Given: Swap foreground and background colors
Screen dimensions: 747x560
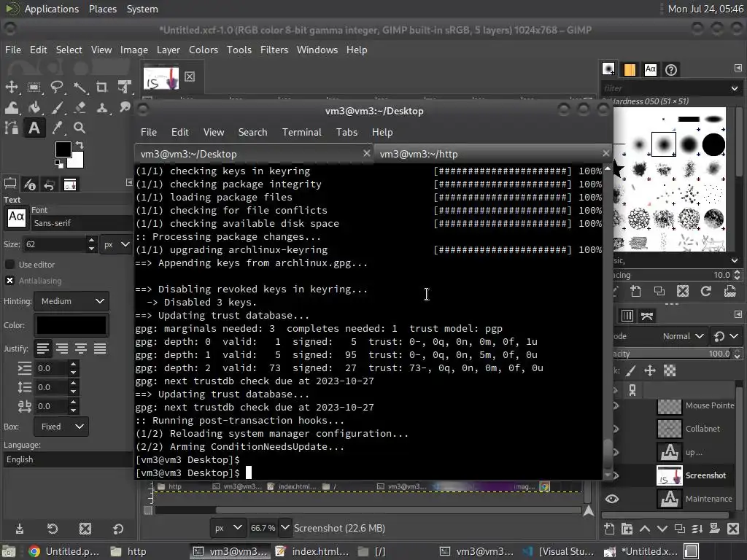Looking at the screenshot, I should (80, 145).
